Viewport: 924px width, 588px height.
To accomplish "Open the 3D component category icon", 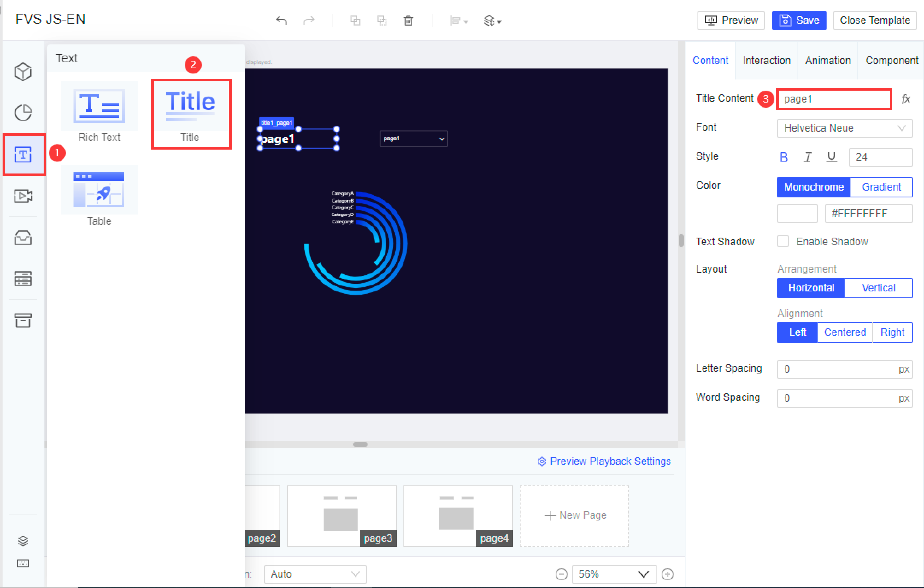I will (23, 72).
